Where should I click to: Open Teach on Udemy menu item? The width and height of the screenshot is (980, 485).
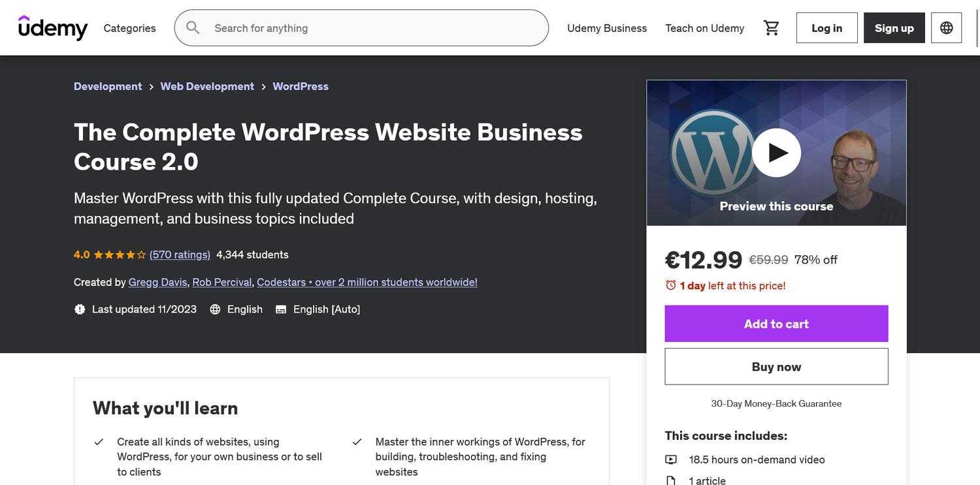point(704,28)
